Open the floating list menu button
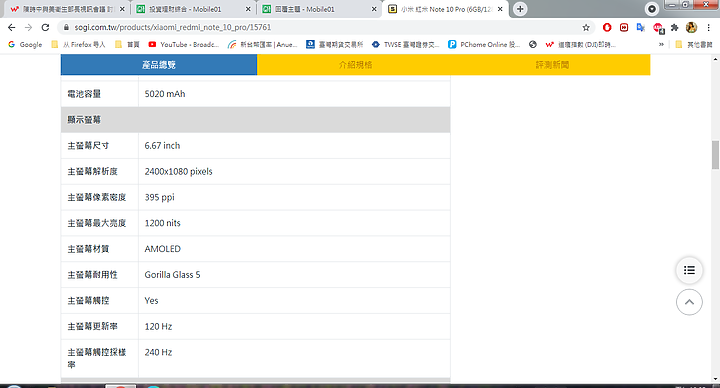 coord(689,270)
